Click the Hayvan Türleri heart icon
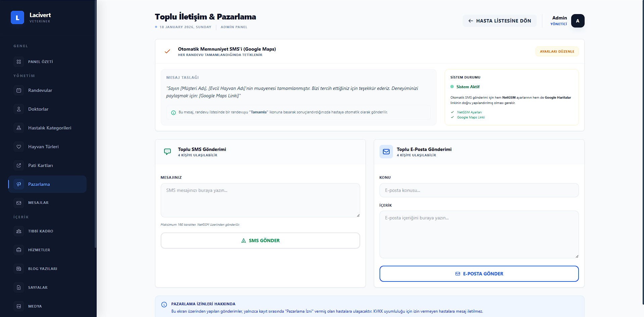This screenshot has height=317, width=644. coord(19,147)
